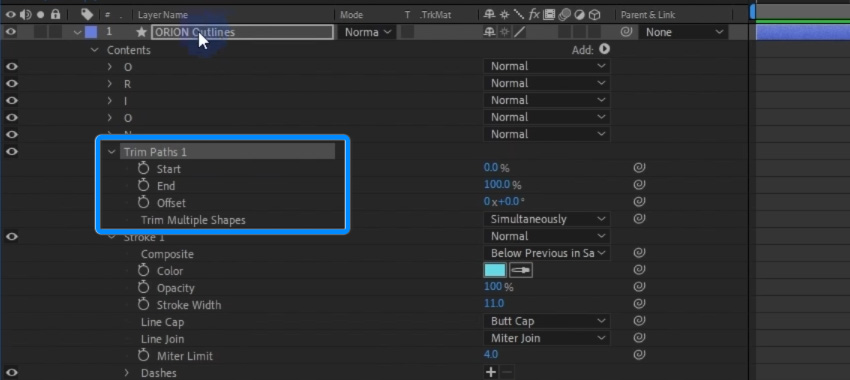This screenshot has height=380, width=850.
Task: Open the layer blending Mode dropdown
Action: click(x=367, y=32)
